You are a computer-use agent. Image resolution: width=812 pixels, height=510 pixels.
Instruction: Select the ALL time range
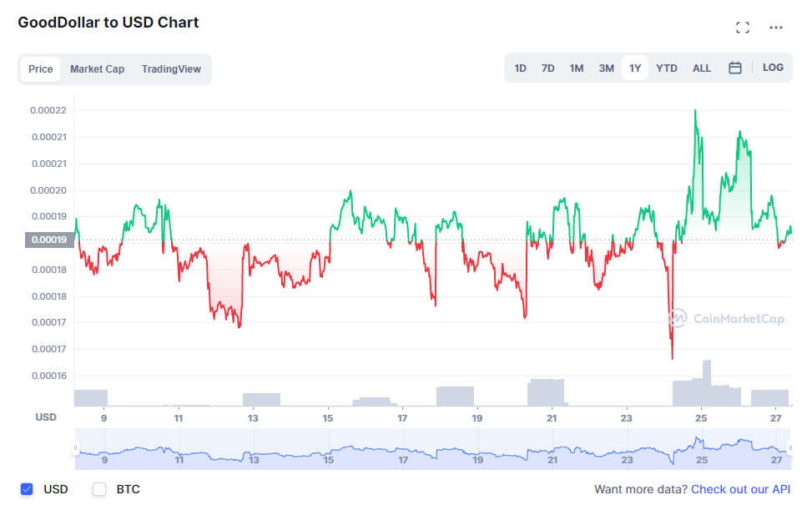click(702, 68)
